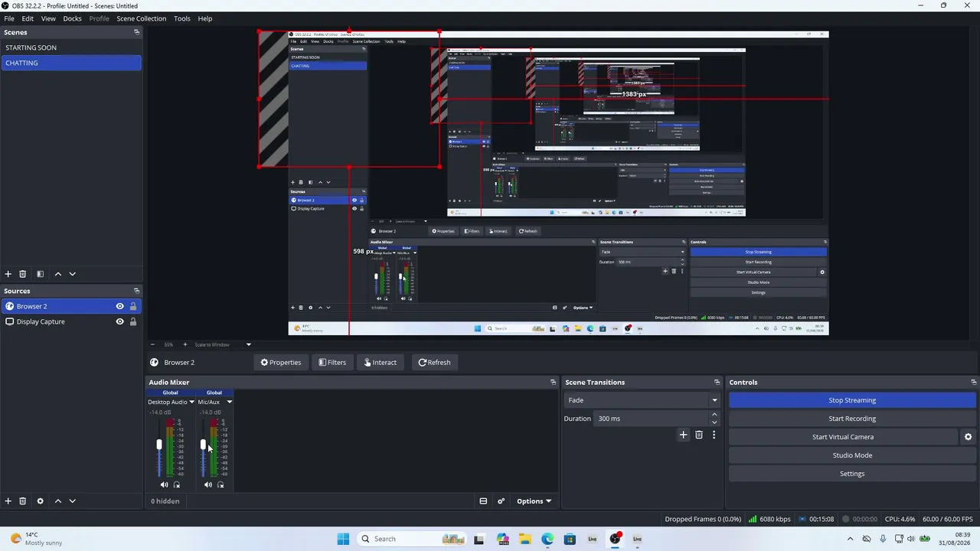This screenshot has width=980, height=551.
Task: Pop out the Controls dock
Action: [973, 382]
